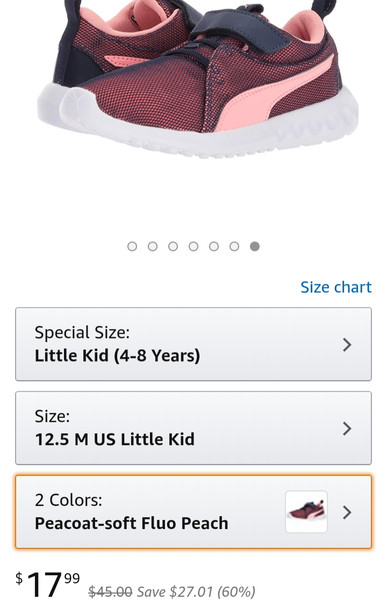Click the $17.99 sale price
Viewport: 387px width, 600px height.
coord(47,584)
